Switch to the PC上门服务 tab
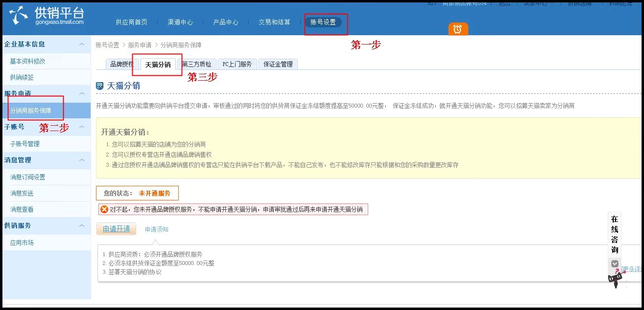This screenshot has width=644, height=310. pyautogui.click(x=237, y=64)
